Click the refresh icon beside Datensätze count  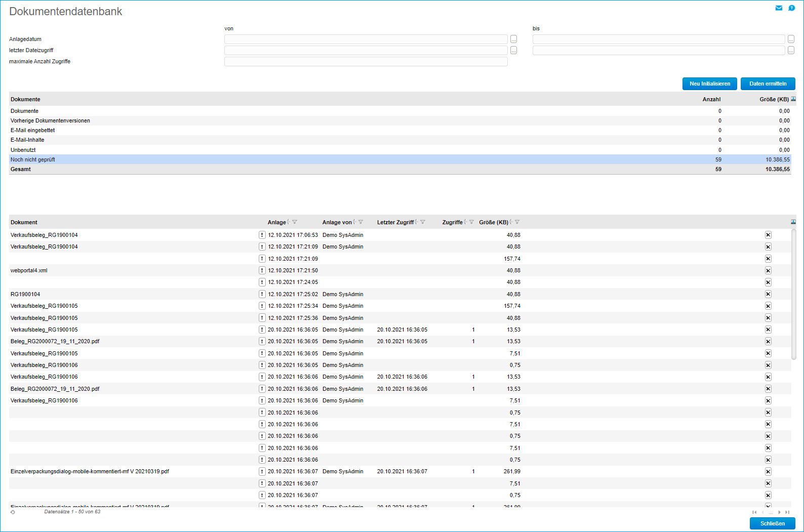point(13,512)
